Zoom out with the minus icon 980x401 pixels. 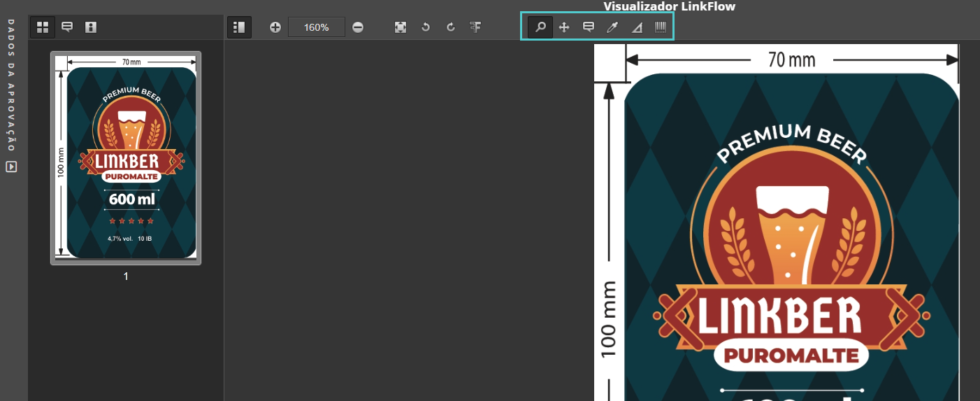click(358, 27)
